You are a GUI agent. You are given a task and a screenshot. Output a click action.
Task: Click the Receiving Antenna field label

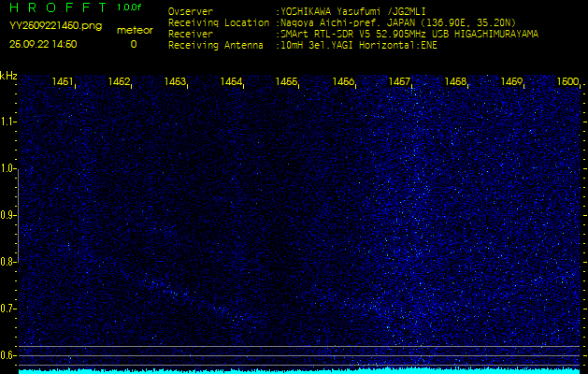[216, 46]
